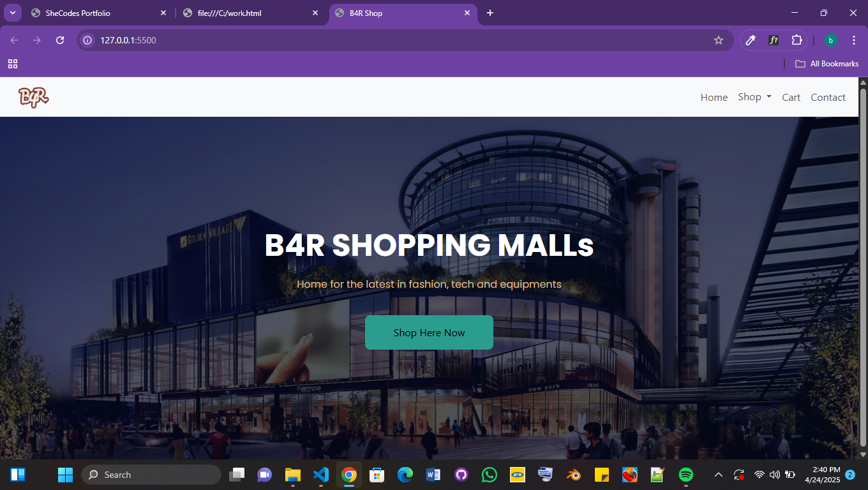
Task: Open the font identifier extension
Action: [x=774, y=40]
